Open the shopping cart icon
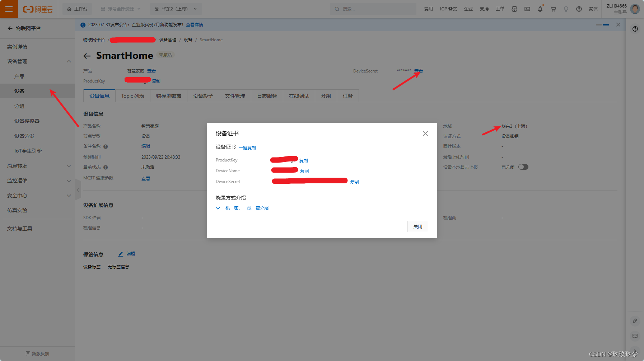Image resolution: width=644 pixels, height=361 pixels. [x=553, y=9]
